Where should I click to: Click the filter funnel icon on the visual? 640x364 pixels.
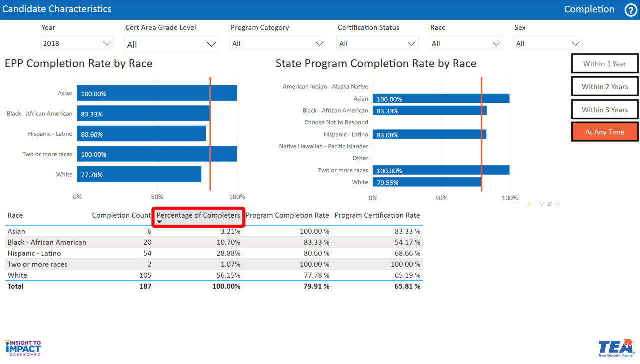tap(541, 204)
